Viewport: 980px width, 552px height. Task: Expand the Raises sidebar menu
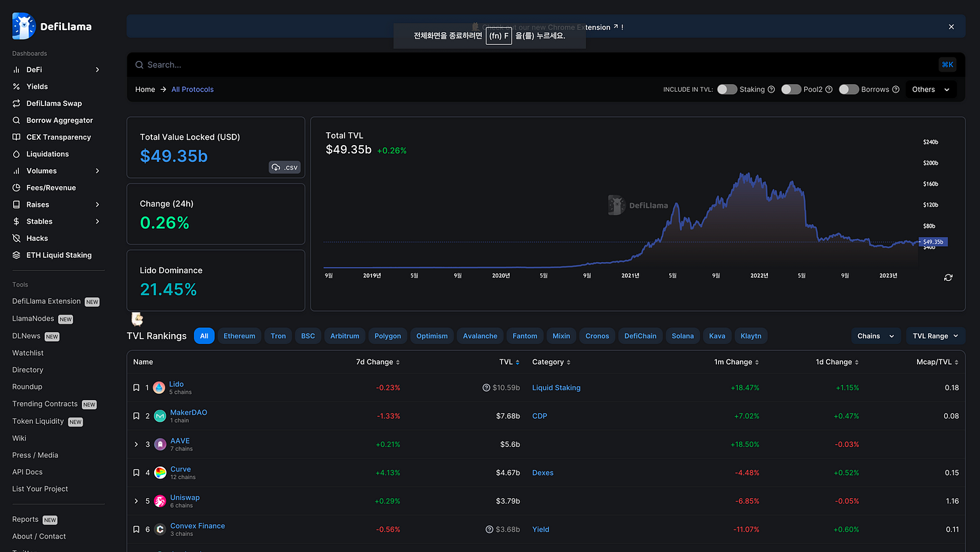point(97,205)
